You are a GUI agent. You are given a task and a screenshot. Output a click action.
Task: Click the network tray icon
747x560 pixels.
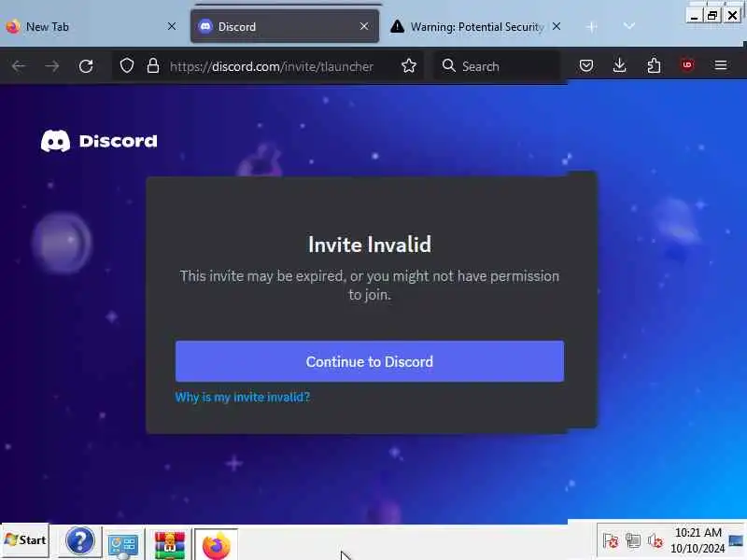(633, 540)
